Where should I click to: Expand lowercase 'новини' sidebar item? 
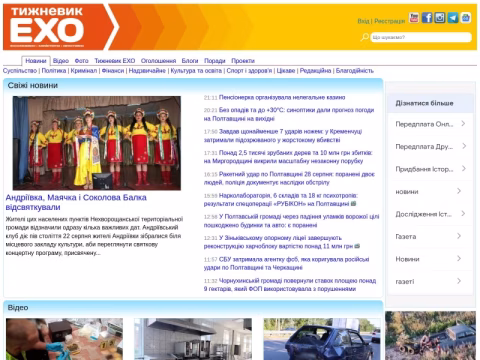[x=430, y=191]
